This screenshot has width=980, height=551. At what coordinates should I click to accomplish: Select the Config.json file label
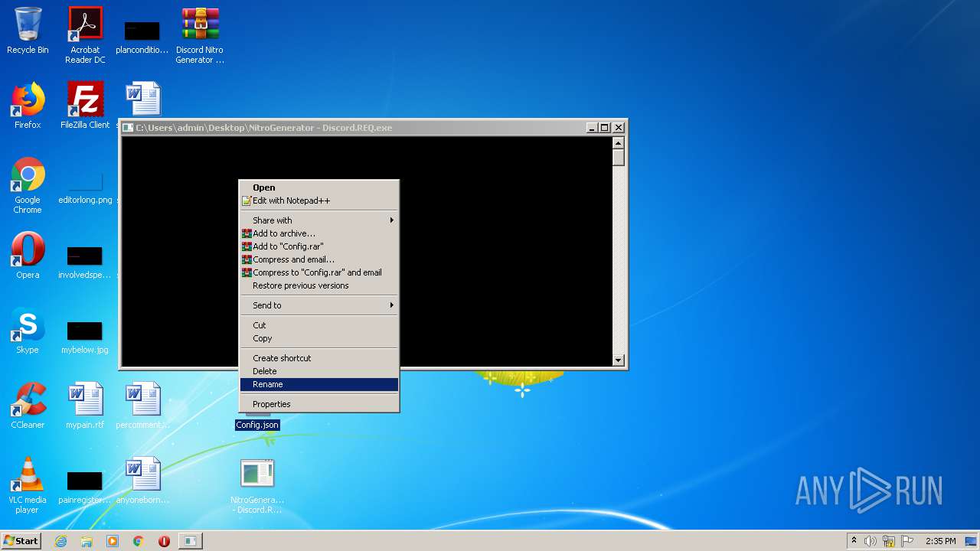click(257, 425)
